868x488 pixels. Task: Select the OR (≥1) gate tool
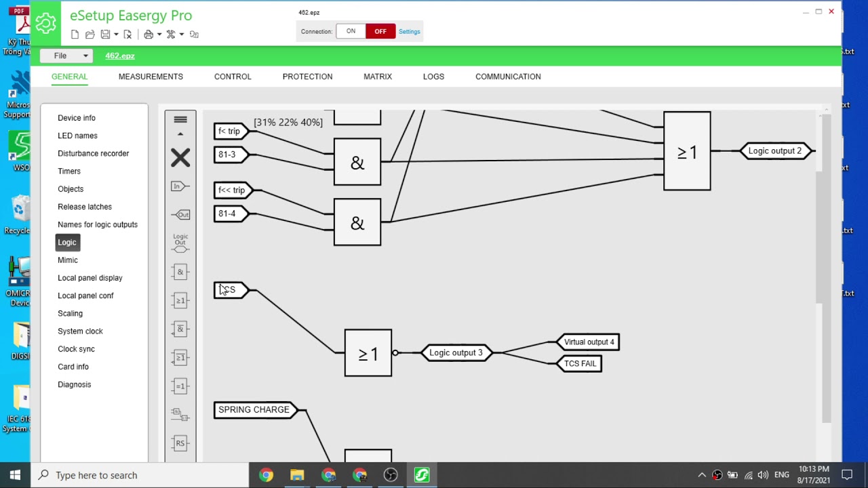tap(180, 300)
